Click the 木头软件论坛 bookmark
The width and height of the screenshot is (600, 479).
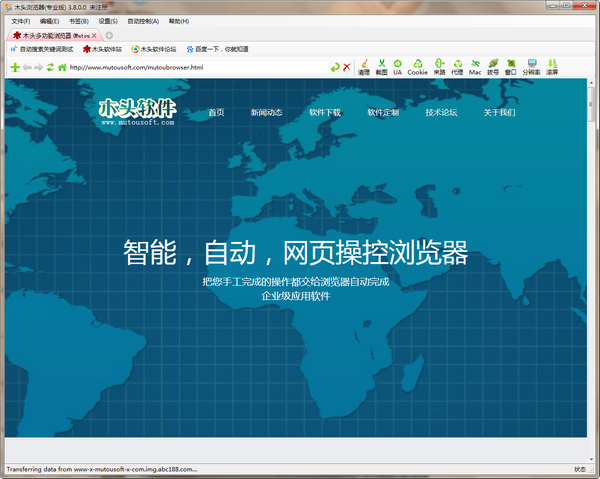point(153,48)
